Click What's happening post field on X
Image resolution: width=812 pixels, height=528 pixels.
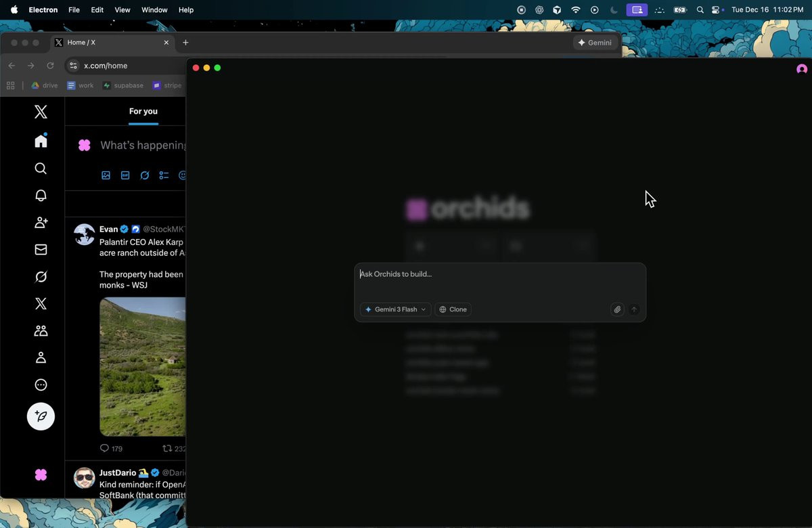pyautogui.click(x=143, y=146)
